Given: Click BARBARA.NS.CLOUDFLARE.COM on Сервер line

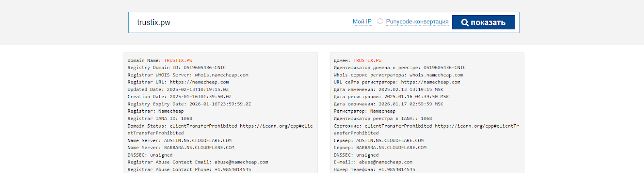Looking at the screenshot, I should pyautogui.click(x=391, y=148).
